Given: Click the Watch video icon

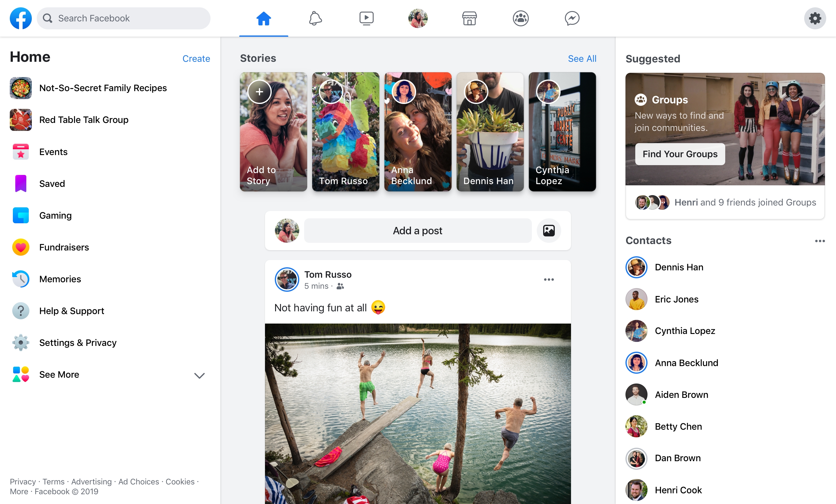Looking at the screenshot, I should click(366, 17).
